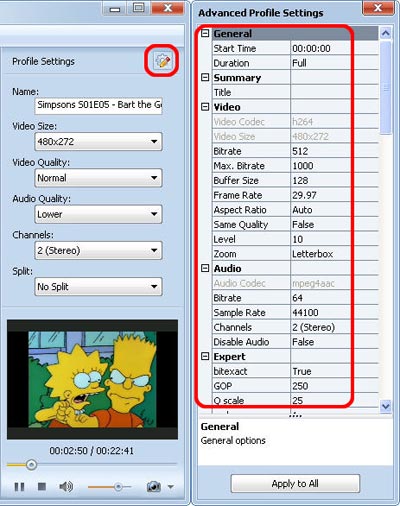Collapse the General section

[x=205, y=33]
